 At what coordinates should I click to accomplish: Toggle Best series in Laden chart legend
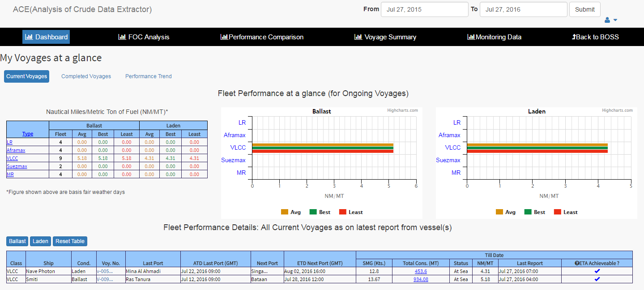(x=535, y=212)
